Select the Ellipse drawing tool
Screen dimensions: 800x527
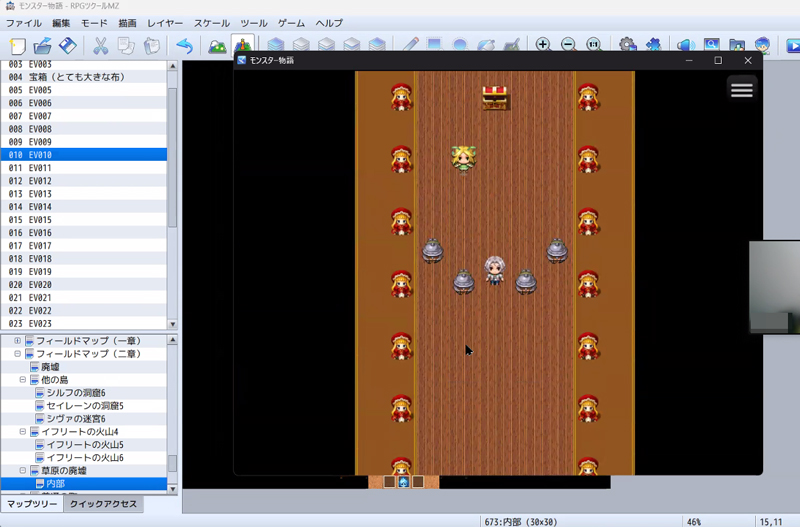tap(460, 45)
